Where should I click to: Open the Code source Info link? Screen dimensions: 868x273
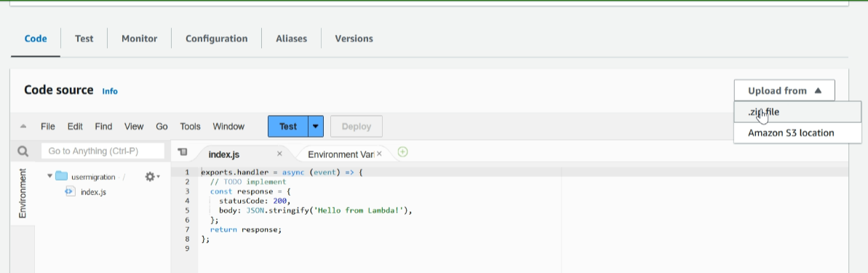point(110,92)
